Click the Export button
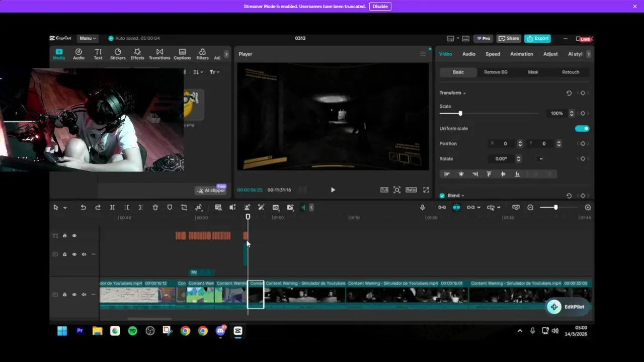The height and width of the screenshot is (362, 644). click(x=537, y=38)
